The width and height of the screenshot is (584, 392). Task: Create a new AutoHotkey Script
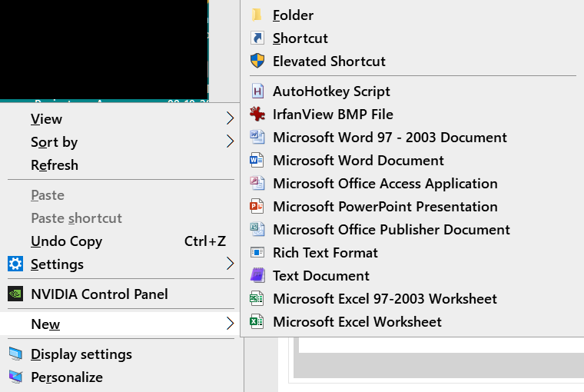(x=413, y=91)
